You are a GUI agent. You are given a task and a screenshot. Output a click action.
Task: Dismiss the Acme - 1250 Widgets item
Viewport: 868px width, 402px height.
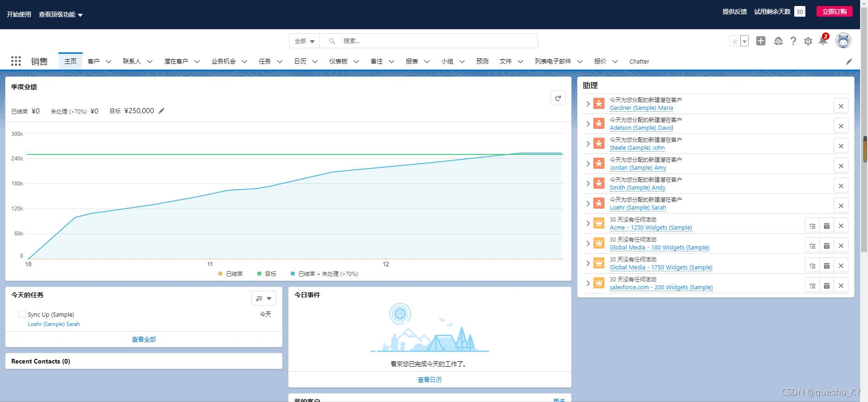point(841,225)
